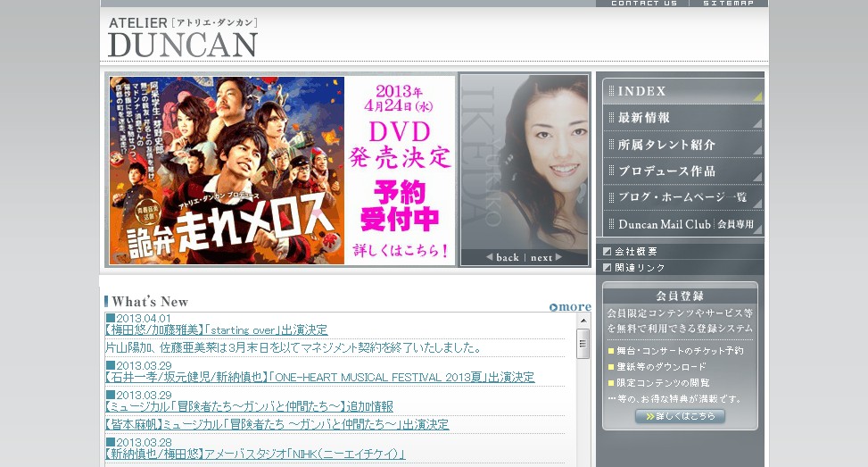The height and width of the screenshot is (467, 868).
Task: Select INDEX in the side menu
Action: 683,91
